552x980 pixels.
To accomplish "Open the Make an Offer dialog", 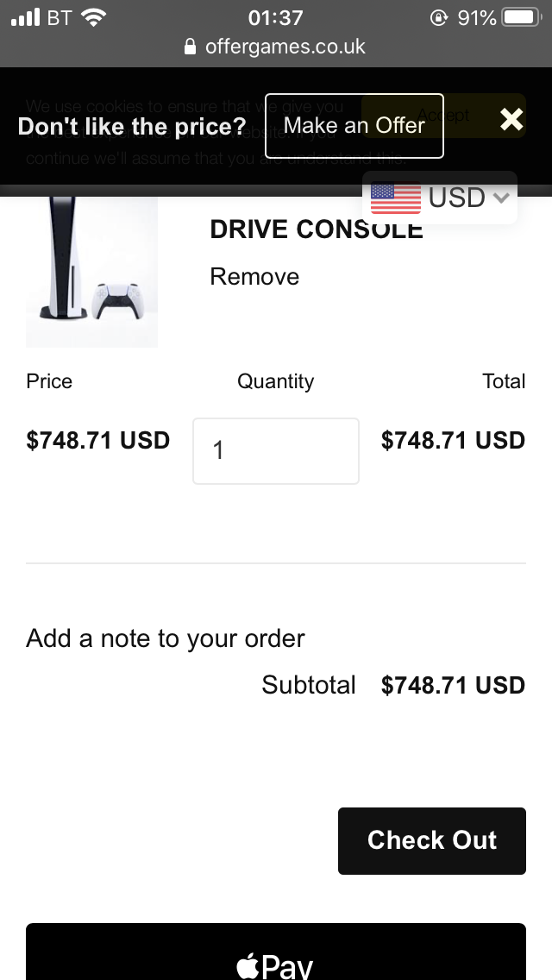I will tap(354, 126).
